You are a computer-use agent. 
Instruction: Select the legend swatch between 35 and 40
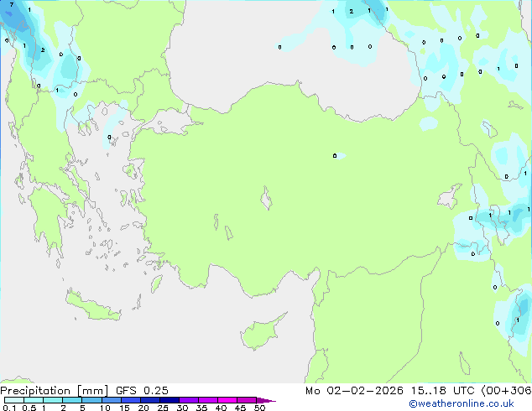click(x=208, y=400)
